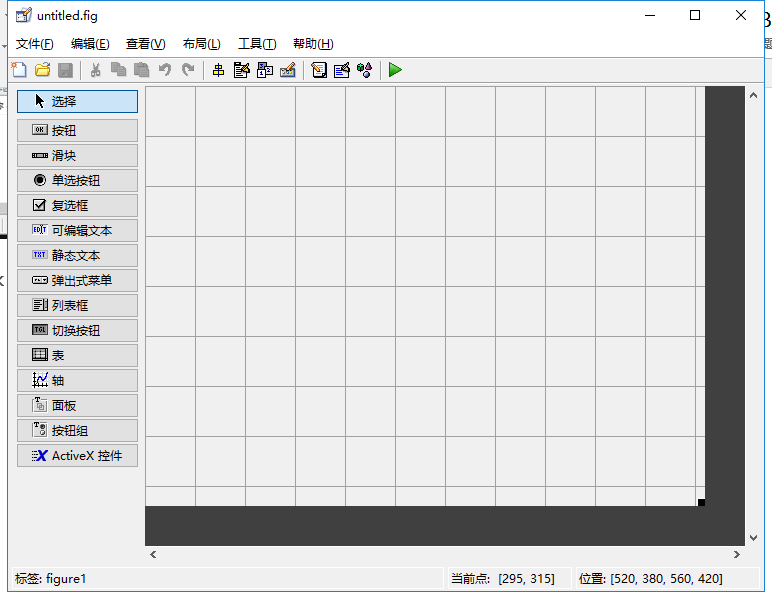Image resolution: width=772 pixels, height=599 pixels.
Task: Paste using the clipboard icon
Action: pos(142,70)
